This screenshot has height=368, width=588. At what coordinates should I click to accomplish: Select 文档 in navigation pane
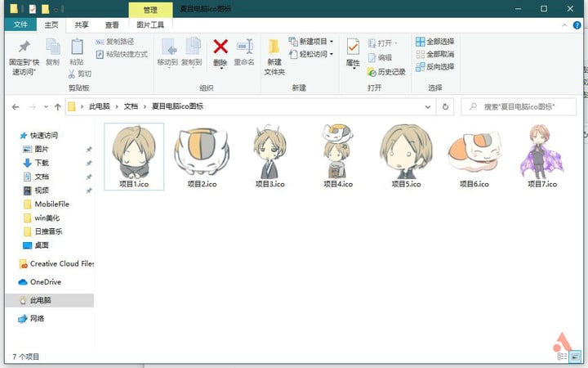click(42, 177)
